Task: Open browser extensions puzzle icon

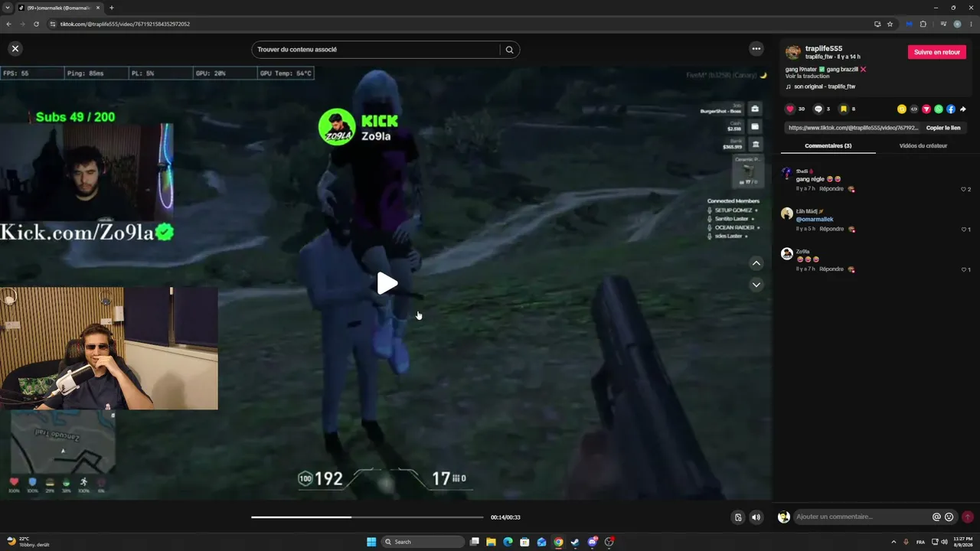Action: [x=923, y=24]
